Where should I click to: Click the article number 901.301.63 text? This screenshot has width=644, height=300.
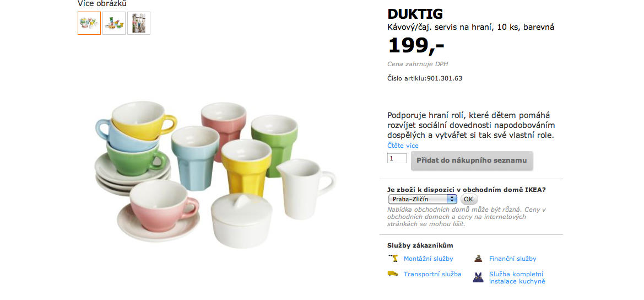tap(445, 78)
